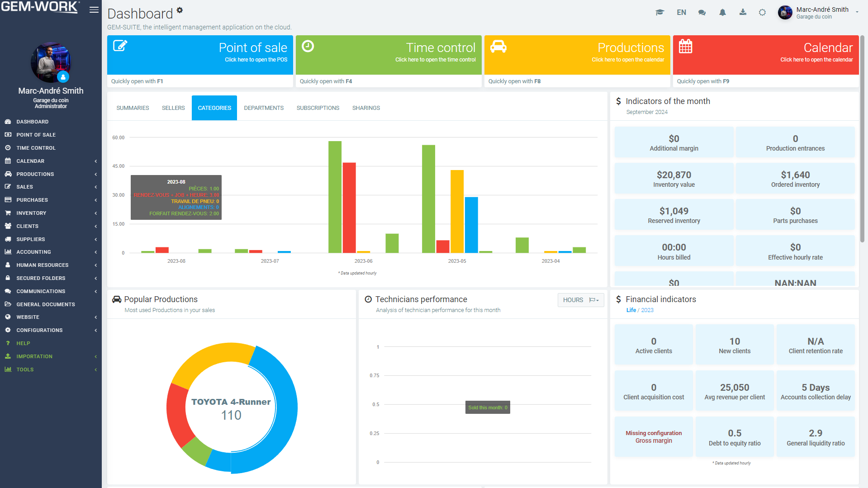Open the notifications bell icon
This screenshot has width=868, height=488.
(722, 12)
